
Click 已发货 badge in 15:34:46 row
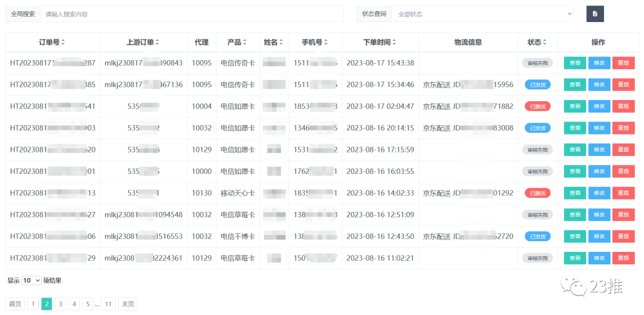(538, 85)
